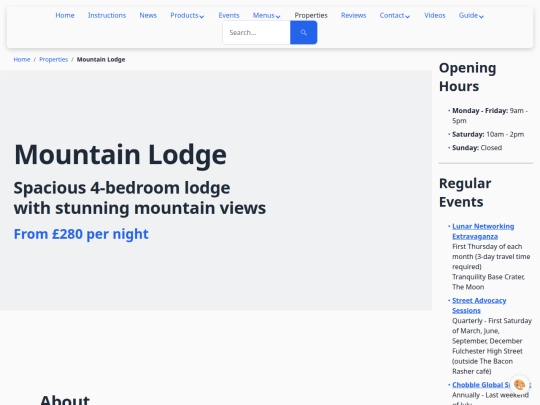Focus the Search input field

click(256, 32)
